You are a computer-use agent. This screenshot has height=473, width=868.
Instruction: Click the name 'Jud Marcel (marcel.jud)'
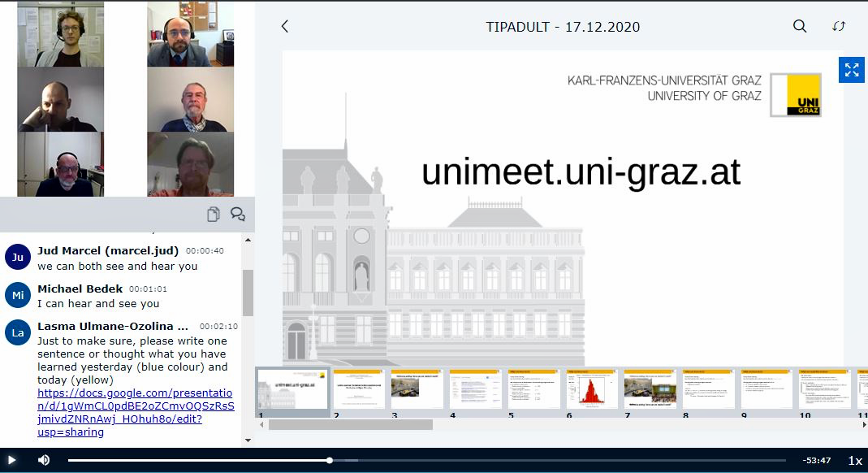tap(108, 251)
